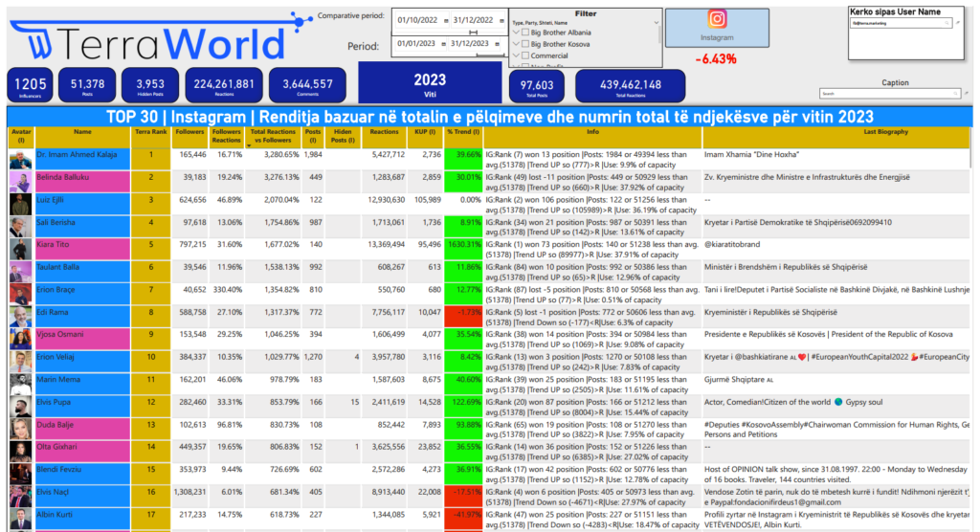Open avatar of Edi Rama
Viewport: 980px width, 532px height.
(21, 317)
